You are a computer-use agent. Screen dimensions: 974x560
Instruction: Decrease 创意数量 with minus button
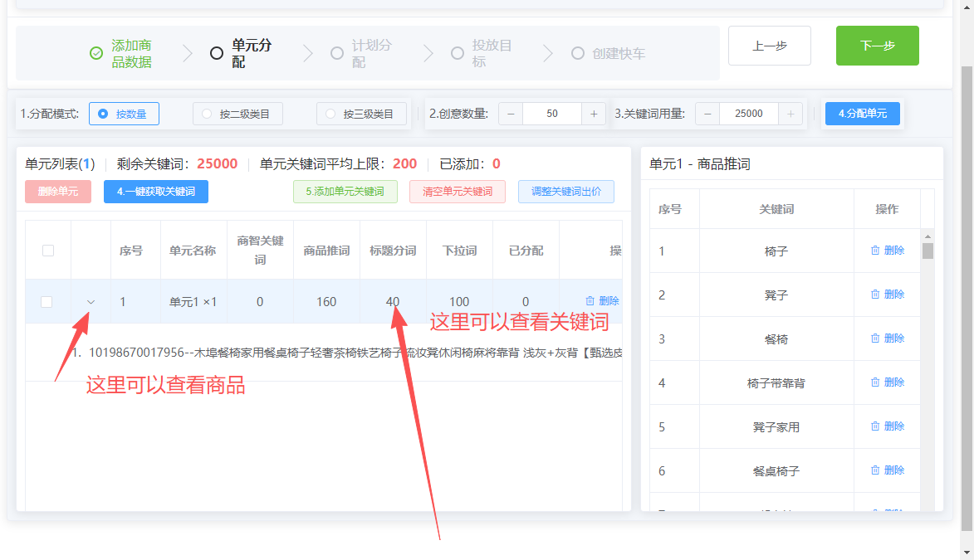(511, 114)
